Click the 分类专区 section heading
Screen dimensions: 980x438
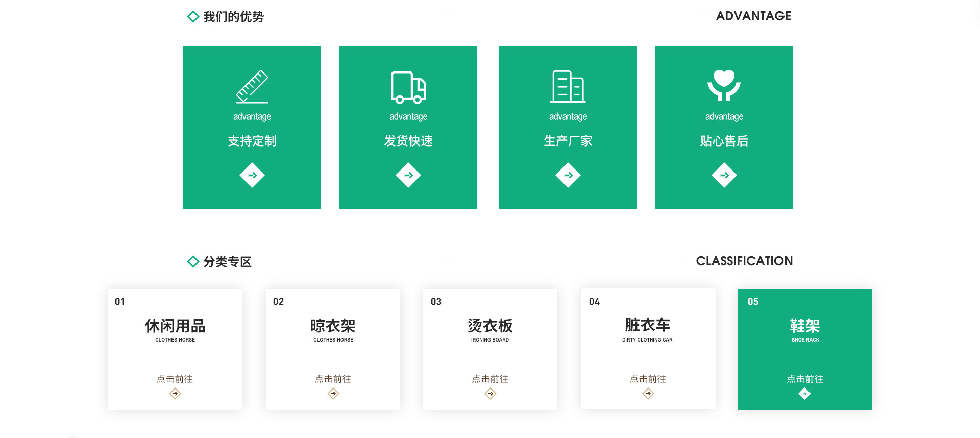coord(227,262)
